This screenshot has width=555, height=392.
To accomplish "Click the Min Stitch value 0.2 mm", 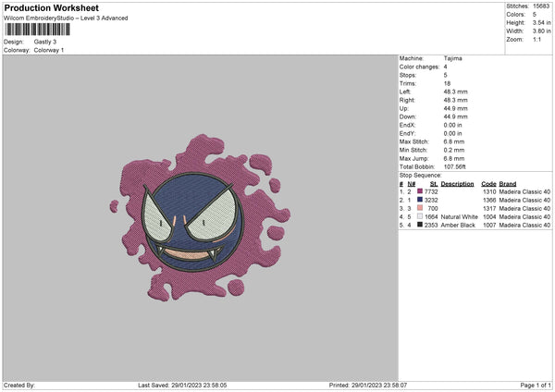I will click(454, 150).
